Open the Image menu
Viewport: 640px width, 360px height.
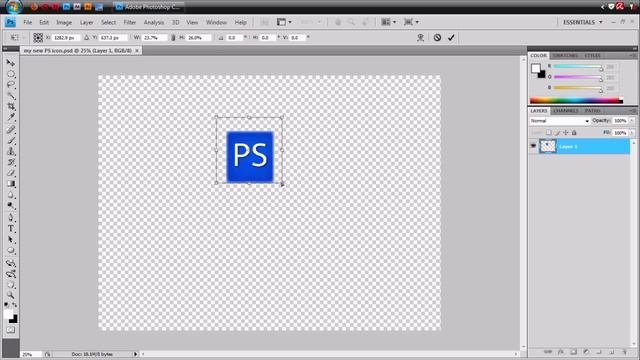pos(64,22)
